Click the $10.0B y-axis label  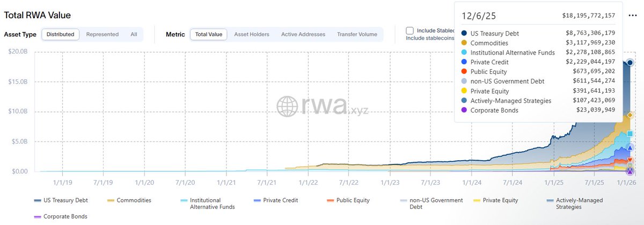tap(19, 111)
